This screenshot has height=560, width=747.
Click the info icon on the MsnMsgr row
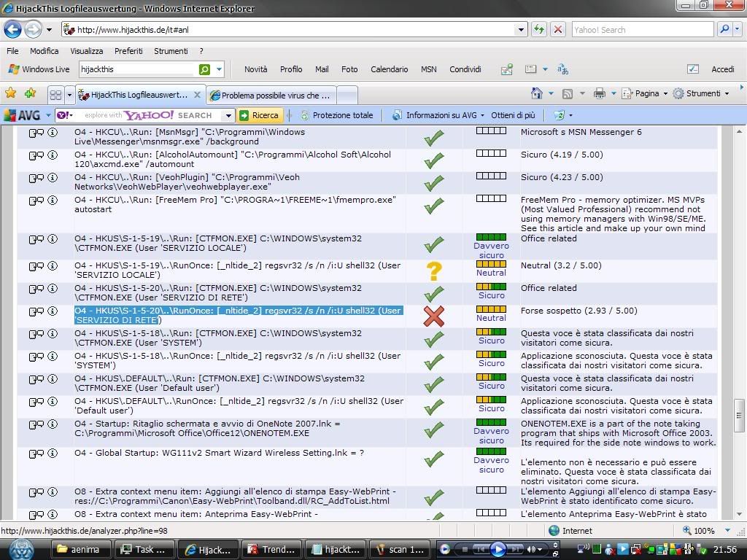pos(53,133)
